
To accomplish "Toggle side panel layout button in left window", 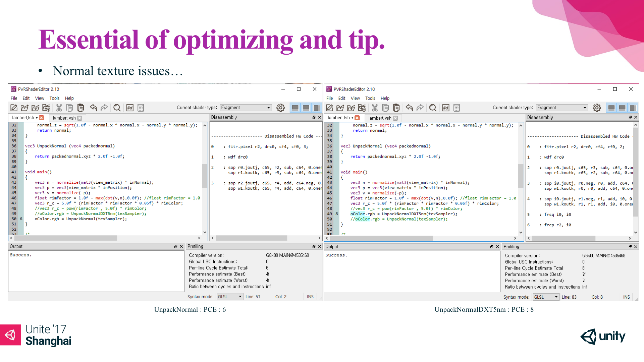I will pyautogui.click(x=316, y=108).
